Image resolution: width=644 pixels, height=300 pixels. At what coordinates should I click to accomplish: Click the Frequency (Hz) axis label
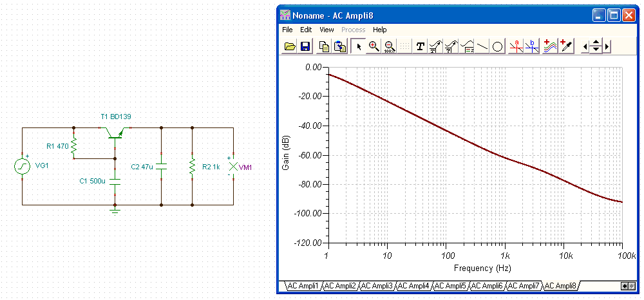click(x=482, y=268)
